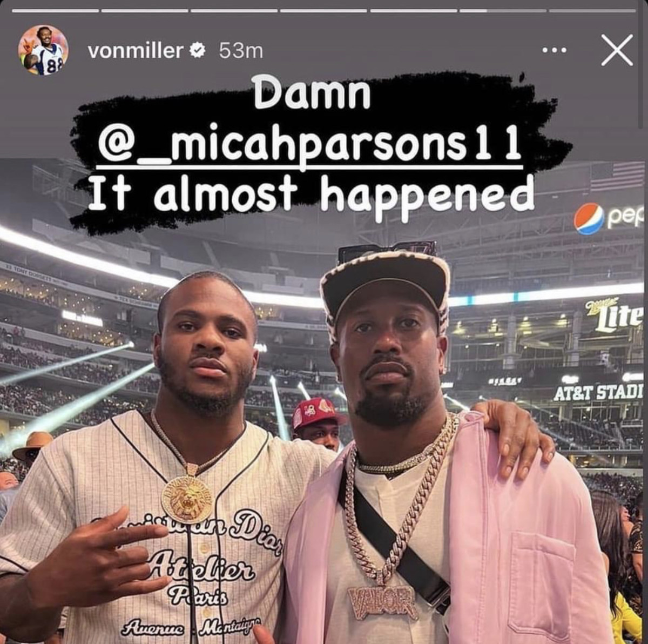Open vonmiller's profile picture avatar
This screenshot has height=644, width=648.
coord(44,50)
